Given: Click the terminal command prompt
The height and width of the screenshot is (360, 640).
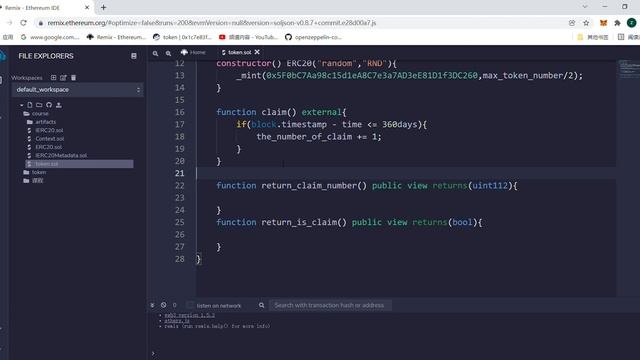Looking at the screenshot, I should click(153, 353).
